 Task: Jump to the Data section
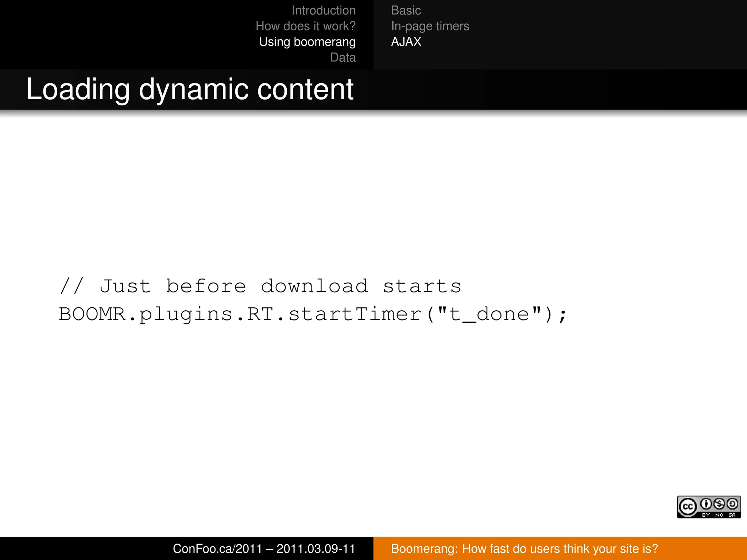[343, 58]
